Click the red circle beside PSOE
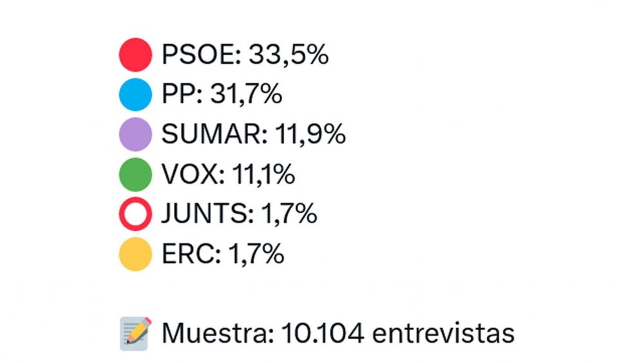 tap(135, 55)
